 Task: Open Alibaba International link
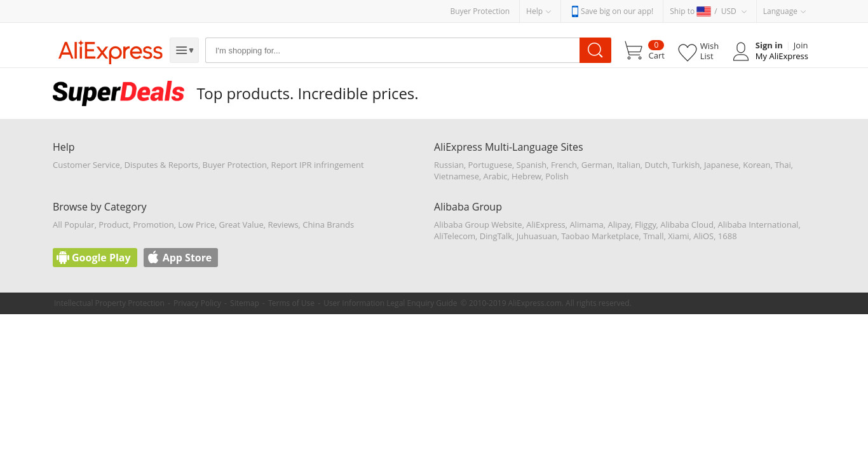(x=758, y=225)
